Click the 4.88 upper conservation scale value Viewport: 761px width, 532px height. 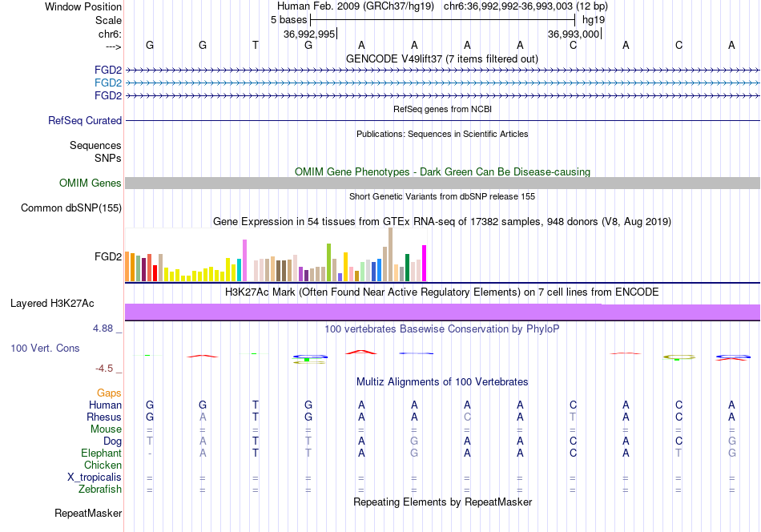[103, 328]
